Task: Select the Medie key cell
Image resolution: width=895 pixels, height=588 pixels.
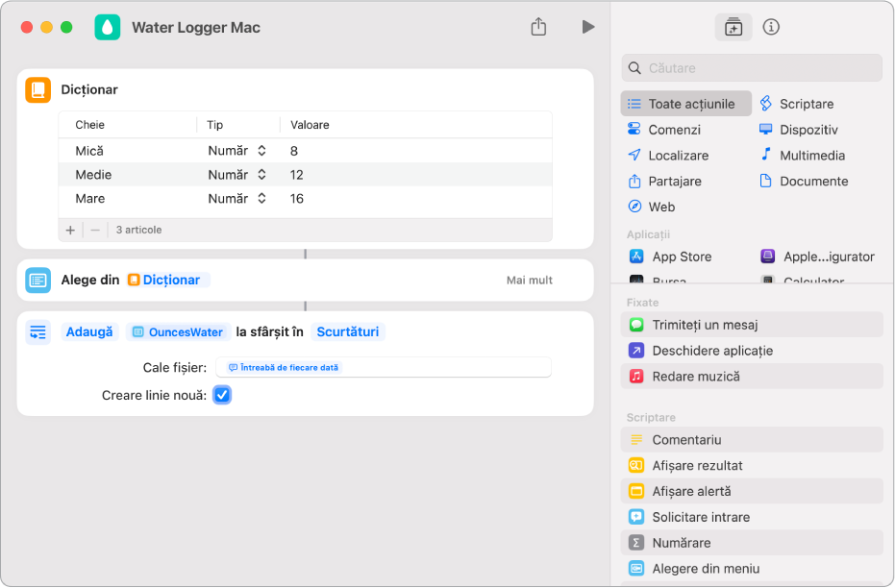Action: point(93,175)
